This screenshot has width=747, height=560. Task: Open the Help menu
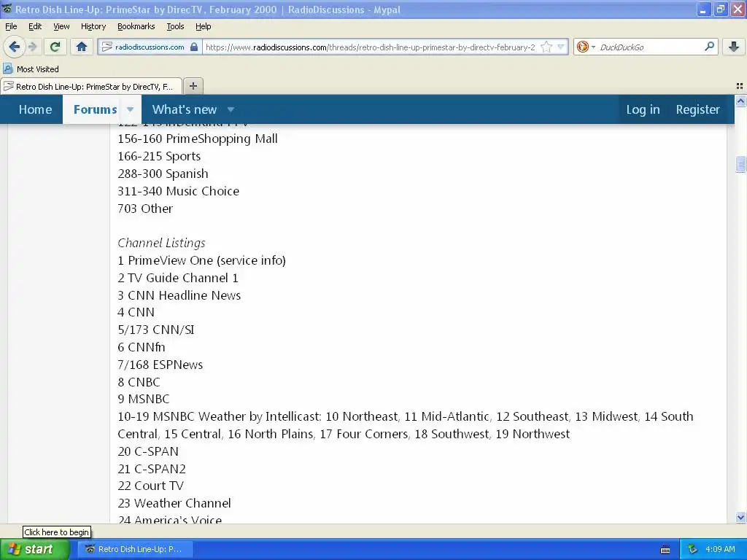coord(203,26)
